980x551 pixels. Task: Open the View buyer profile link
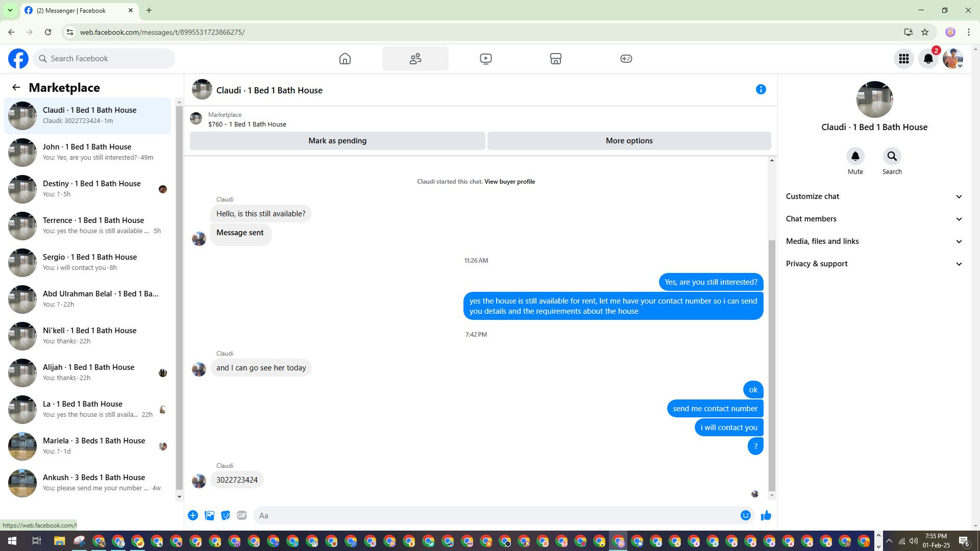(509, 182)
